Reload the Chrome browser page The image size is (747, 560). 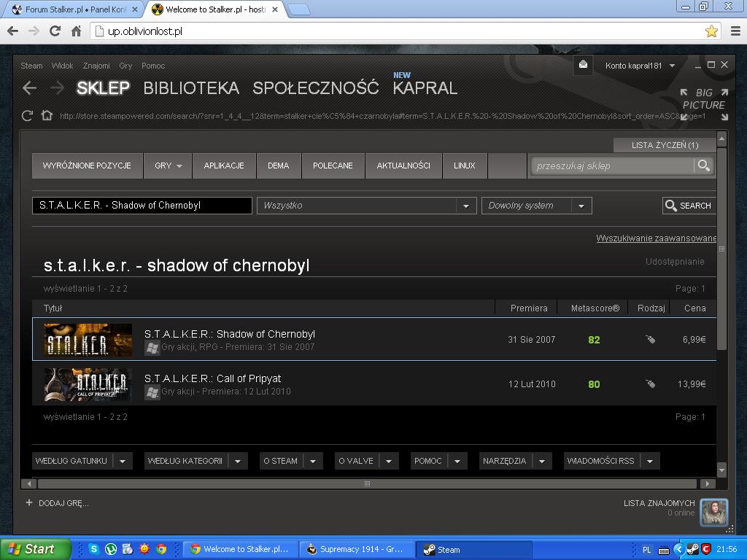coord(55,31)
